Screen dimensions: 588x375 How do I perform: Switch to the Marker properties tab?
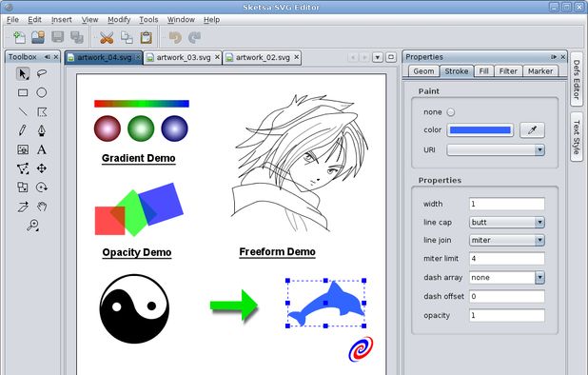[540, 71]
